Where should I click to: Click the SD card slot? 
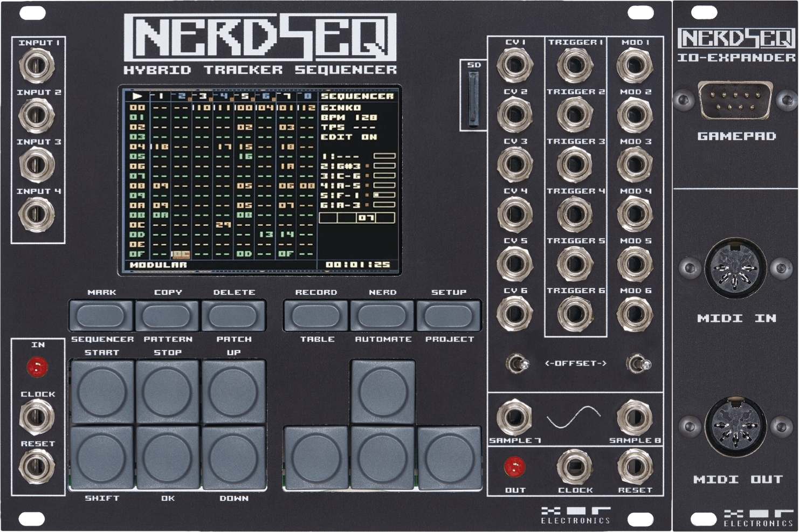coord(473,100)
